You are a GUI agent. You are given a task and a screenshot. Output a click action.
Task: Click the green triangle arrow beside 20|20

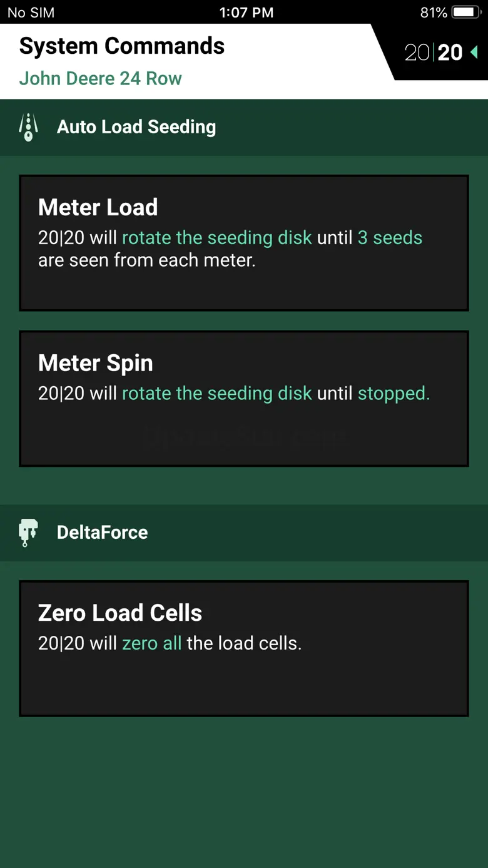point(474,52)
